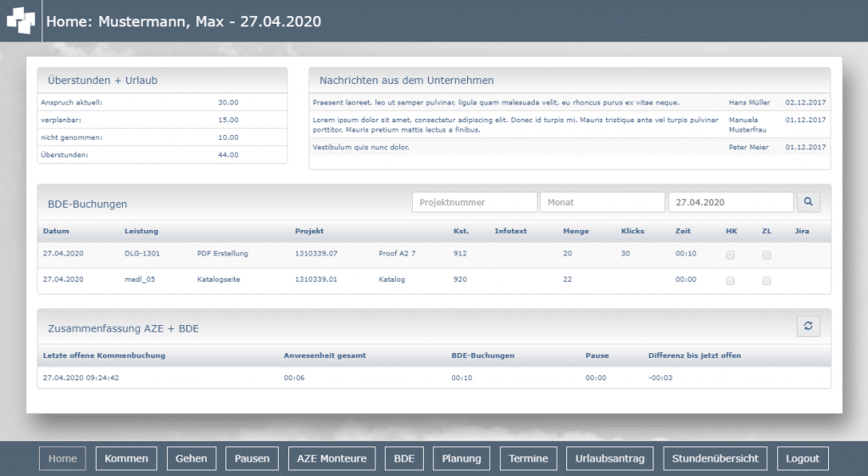
Task: Tick the ZL checkbox for DLG-1301 row
Action: tap(766, 255)
